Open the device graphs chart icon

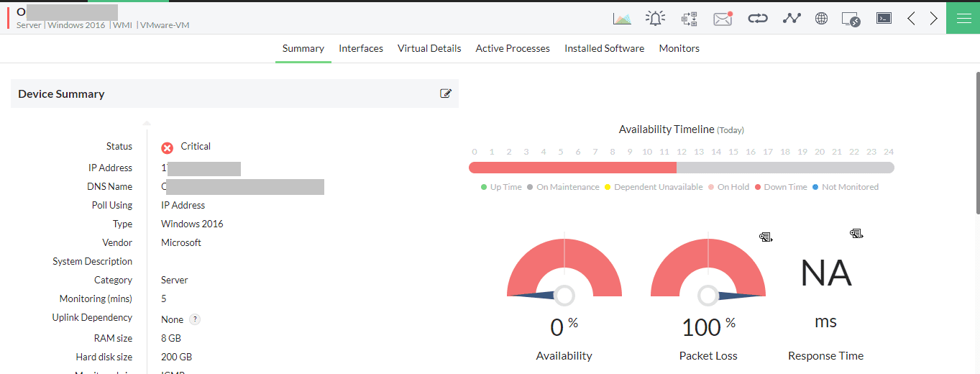pyautogui.click(x=622, y=19)
